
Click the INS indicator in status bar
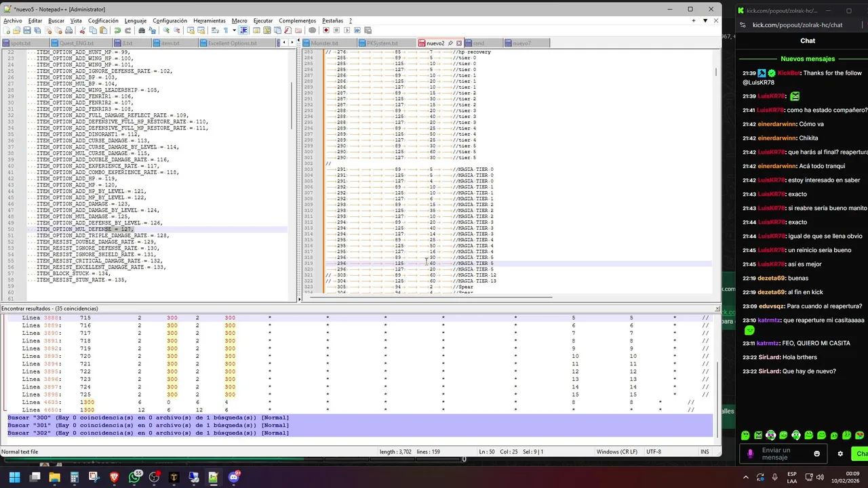tap(705, 451)
